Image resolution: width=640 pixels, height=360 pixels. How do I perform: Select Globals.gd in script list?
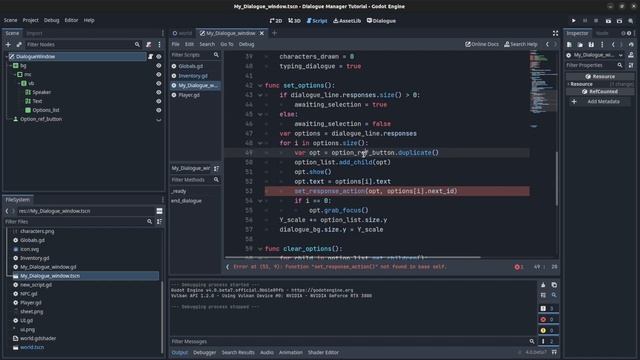191,66
